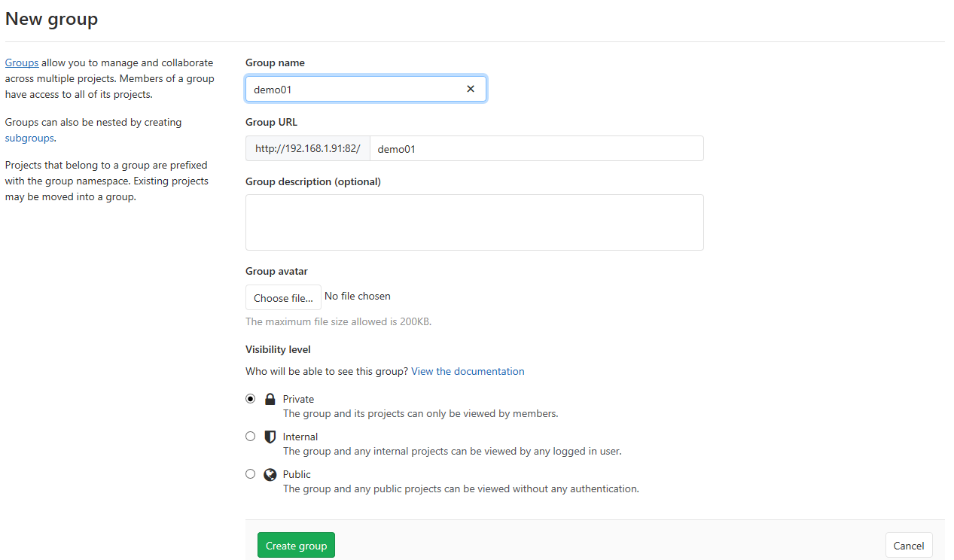Focus the Group name input field
This screenshot has width=954, height=560.
click(x=366, y=89)
